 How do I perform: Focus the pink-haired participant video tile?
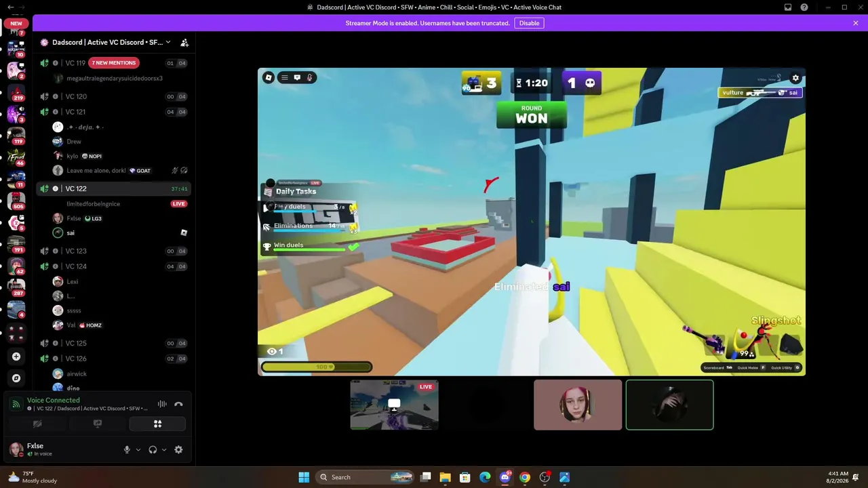coord(578,405)
